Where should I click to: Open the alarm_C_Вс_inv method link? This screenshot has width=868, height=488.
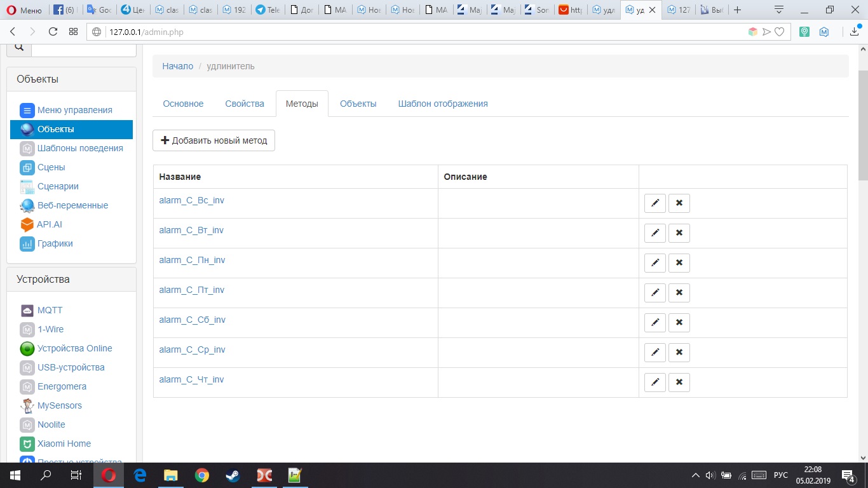(191, 200)
